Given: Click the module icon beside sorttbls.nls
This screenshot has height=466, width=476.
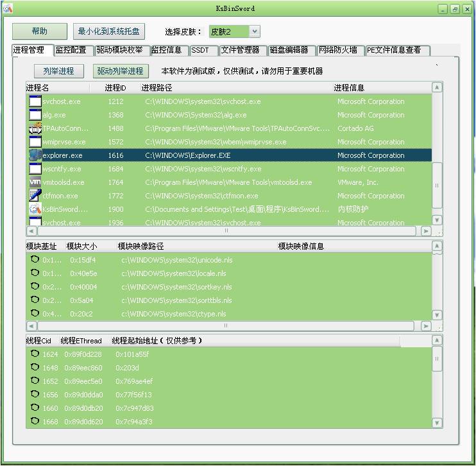Looking at the screenshot, I should pyautogui.click(x=35, y=300).
